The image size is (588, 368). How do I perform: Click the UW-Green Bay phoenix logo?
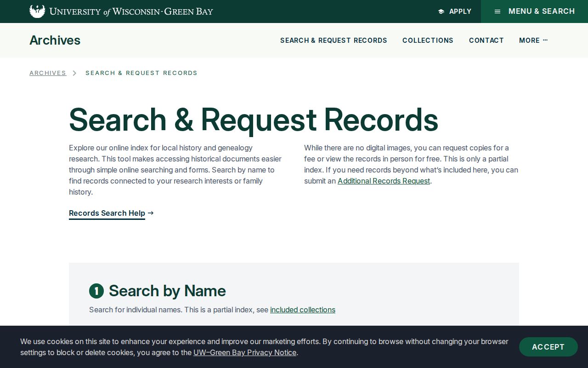tap(37, 11)
